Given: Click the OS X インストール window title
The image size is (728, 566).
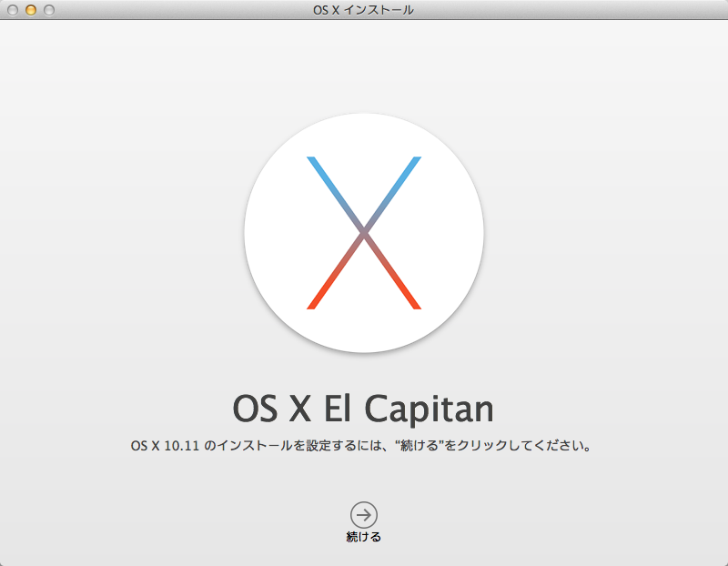Looking at the screenshot, I should click(x=363, y=10).
